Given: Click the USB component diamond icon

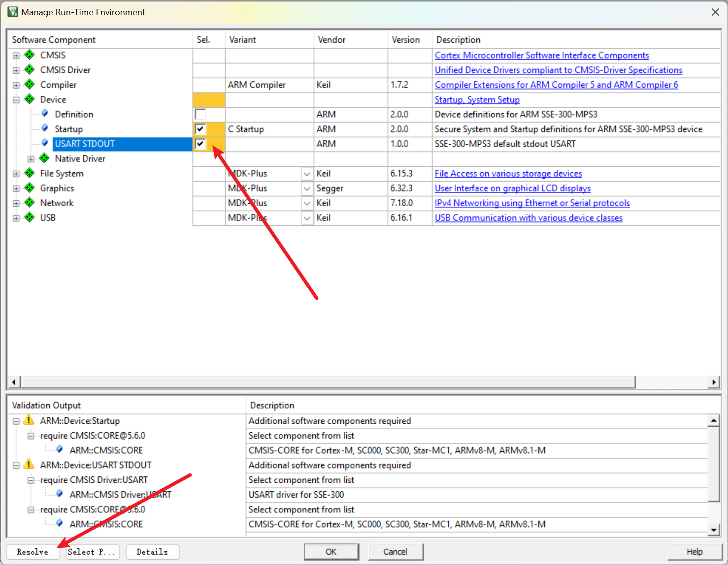Looking at the screenshot, I should [x=30, y=217].
